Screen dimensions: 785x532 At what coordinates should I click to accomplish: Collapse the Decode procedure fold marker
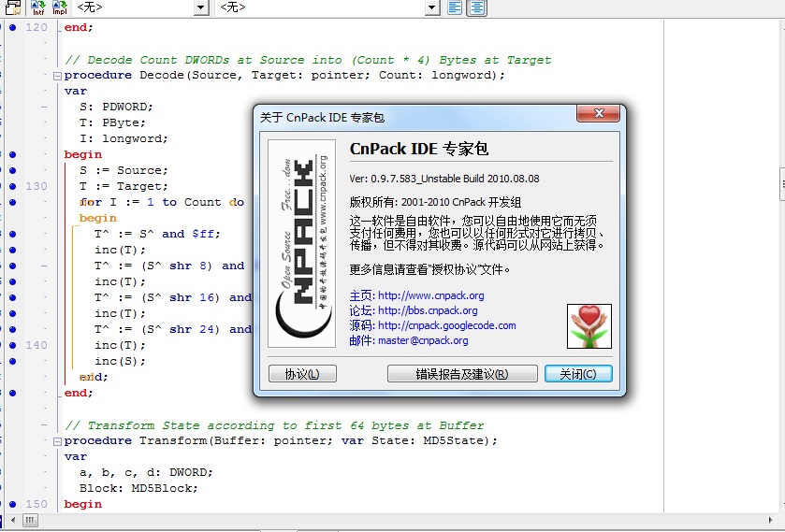click(x=58, y=76)
